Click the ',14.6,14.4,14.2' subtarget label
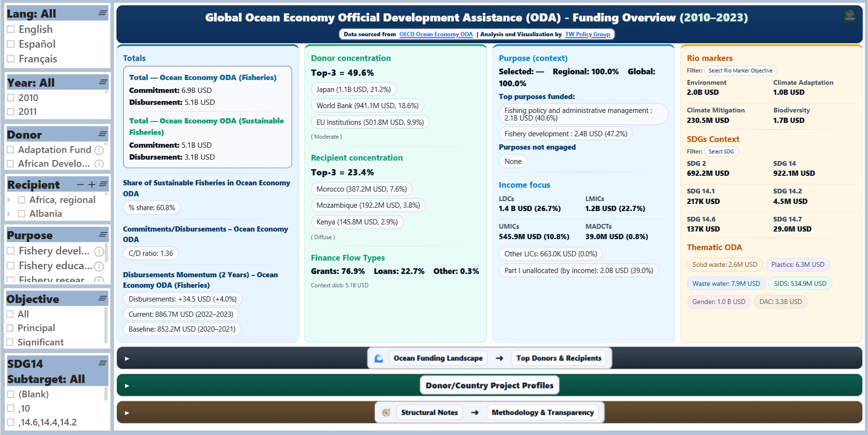This screenshot has width=868, height=435. 48,422
